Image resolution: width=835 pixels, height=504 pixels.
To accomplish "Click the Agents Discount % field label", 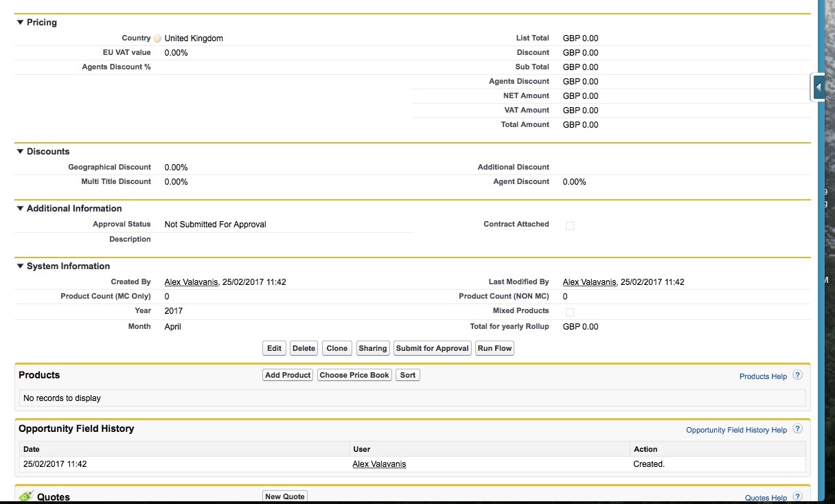I will [x=116, y=67].
